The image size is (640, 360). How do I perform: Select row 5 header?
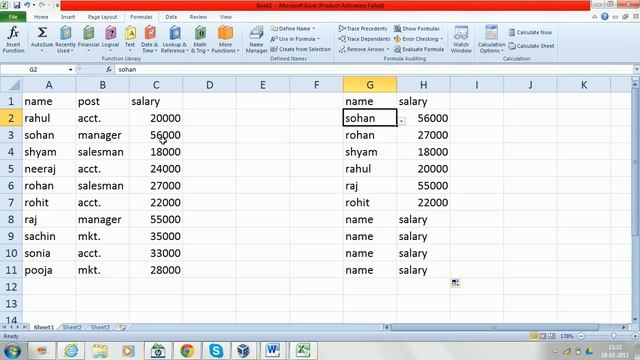(11, 169)
